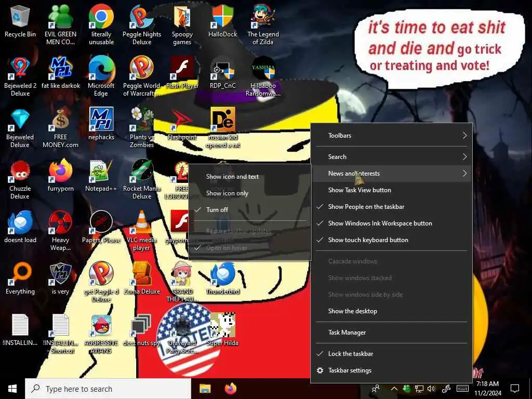Open Windows Ink Workspace pen icon
Screen dimensions: 532x399
coord(446,389)
